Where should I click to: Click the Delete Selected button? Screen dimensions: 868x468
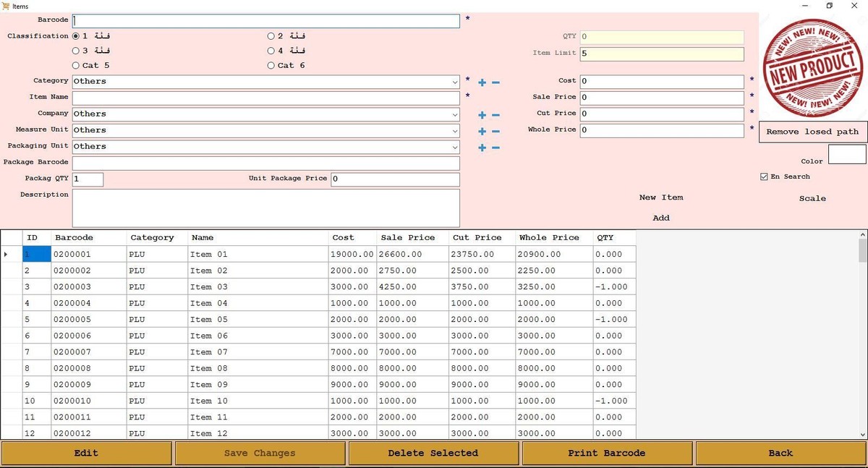[x=433, y=454]
